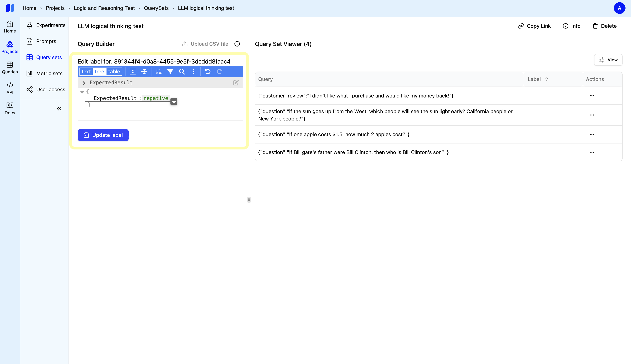Undo last edit in JSON editor
Viewport: 631px width, 364px height.
tap(208, 72)
